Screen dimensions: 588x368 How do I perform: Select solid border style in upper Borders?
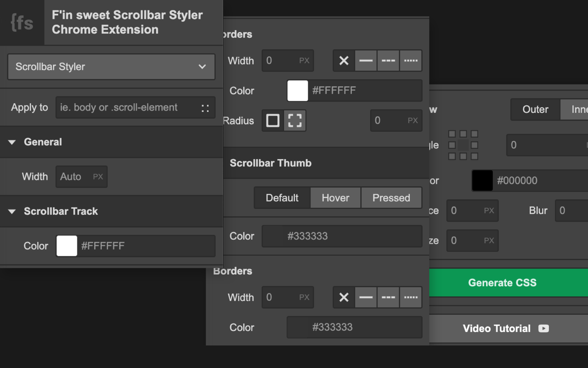coord(366,61)
